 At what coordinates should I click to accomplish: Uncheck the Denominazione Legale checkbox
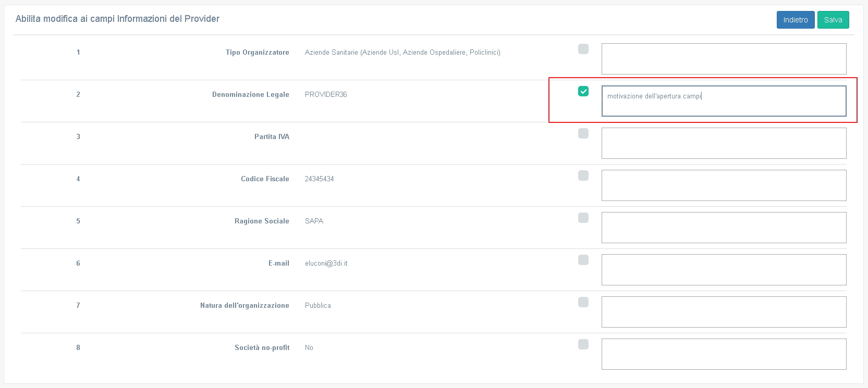[x=583, y=91]
